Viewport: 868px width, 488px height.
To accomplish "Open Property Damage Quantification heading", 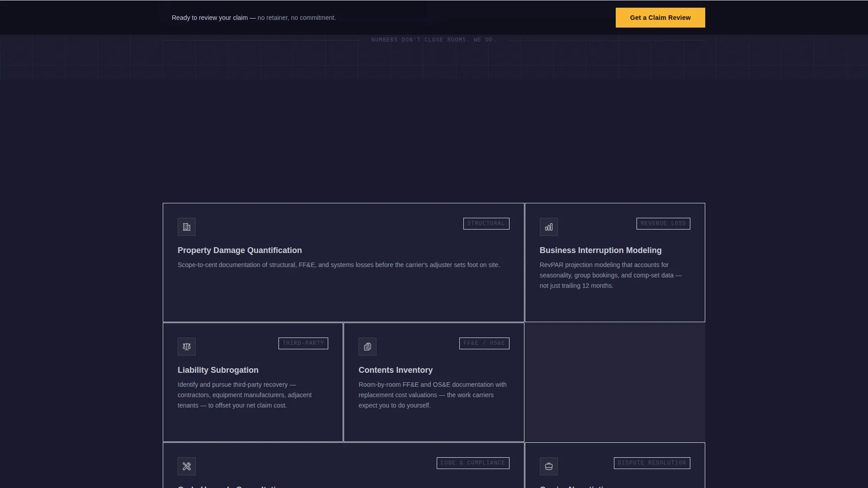I will (240, 250).
